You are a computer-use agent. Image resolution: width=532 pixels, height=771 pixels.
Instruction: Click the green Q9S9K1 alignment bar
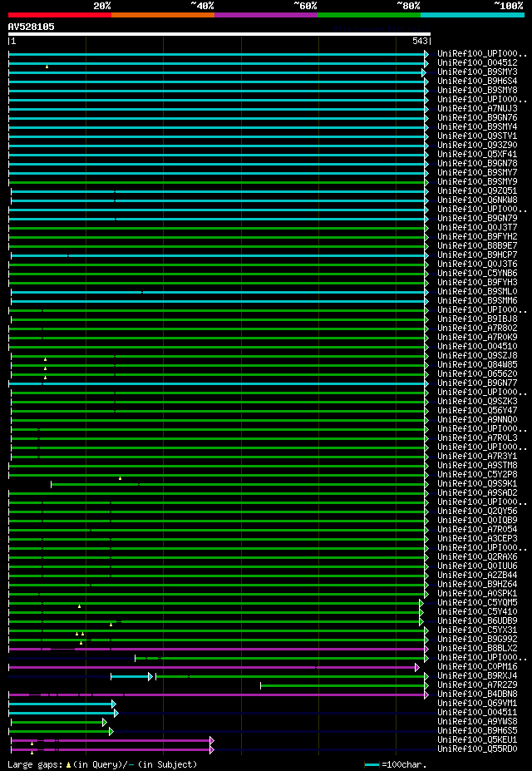click(239, 484)
